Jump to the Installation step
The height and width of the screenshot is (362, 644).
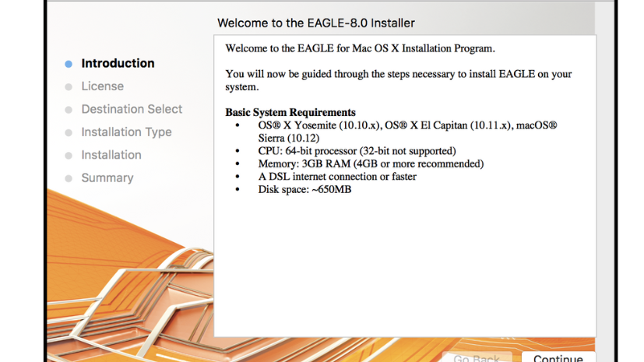pos(111,155)
